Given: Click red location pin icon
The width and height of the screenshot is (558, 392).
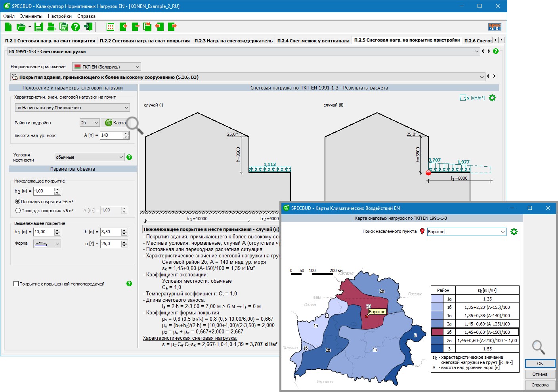Looking at the screenshot, I should (422, 232).
